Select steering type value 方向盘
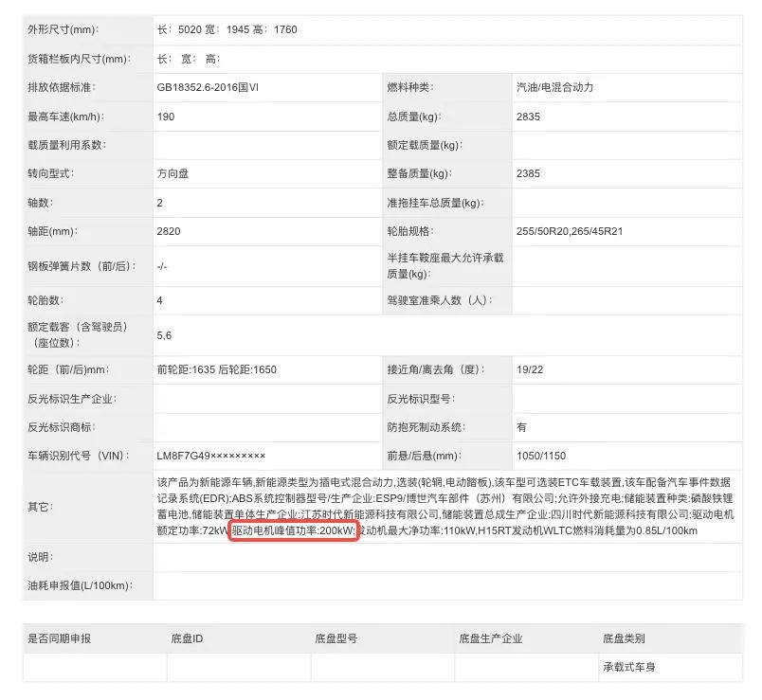This screenshot has width=762, height=700. 172,174
